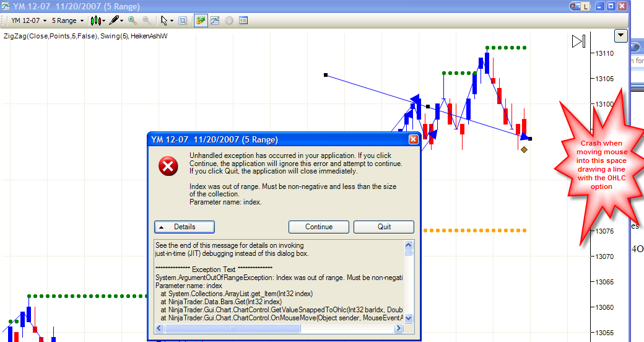Open the YM 12-07 instrument dropdown
The image size is (644, 342).
pyautogui.click(x=28, y=20)
